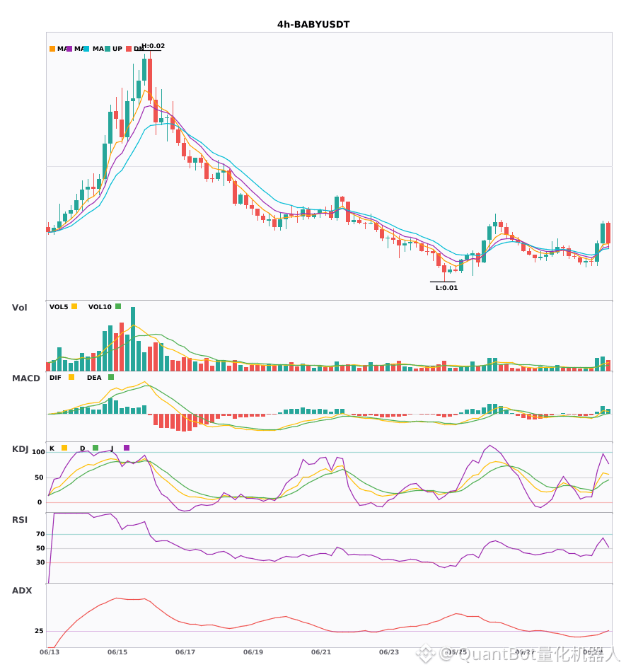Click the yellow K line swatch

coord(64,448)
